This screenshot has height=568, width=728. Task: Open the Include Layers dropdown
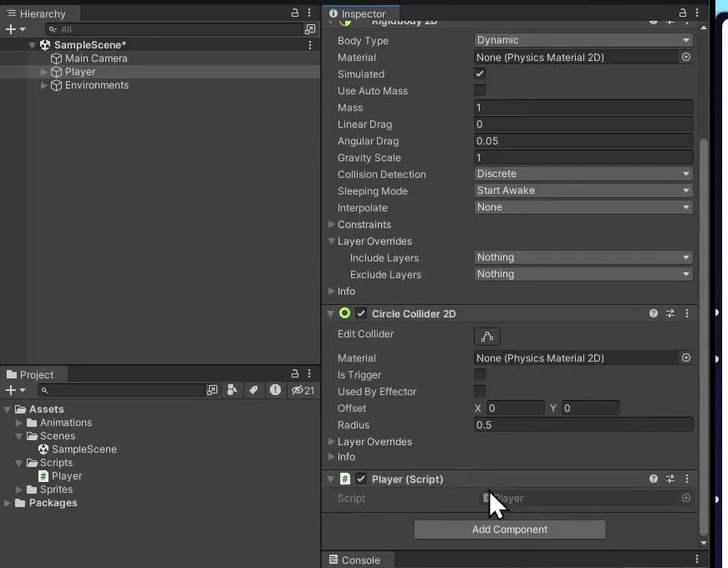tap(583, 257)
